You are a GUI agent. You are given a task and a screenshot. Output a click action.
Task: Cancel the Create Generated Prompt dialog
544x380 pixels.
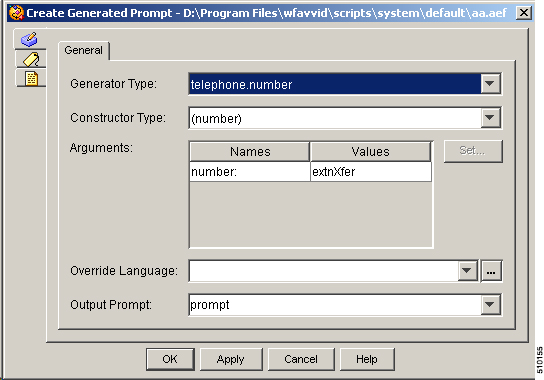[301, 359]
